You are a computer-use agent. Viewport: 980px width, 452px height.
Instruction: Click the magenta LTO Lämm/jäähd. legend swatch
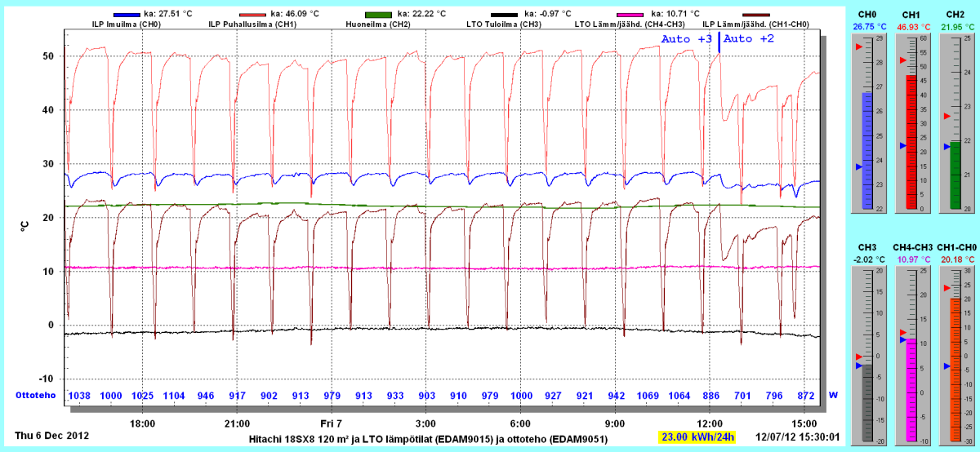[629, 15]
